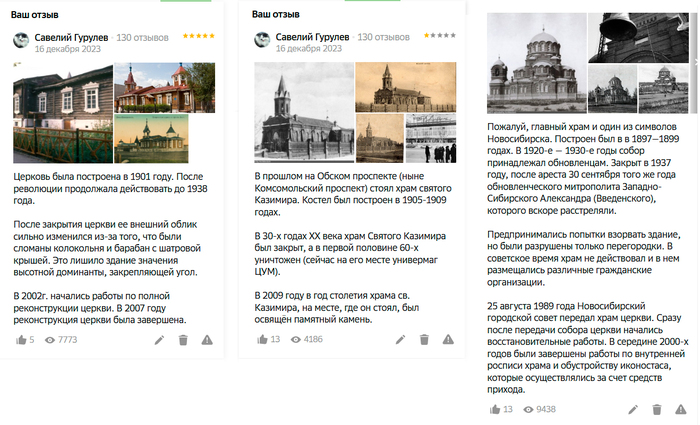The height and width of the screenshot is (425, 700).
Task: Open author avatar in five-star review
Action: tap(21, 40)
